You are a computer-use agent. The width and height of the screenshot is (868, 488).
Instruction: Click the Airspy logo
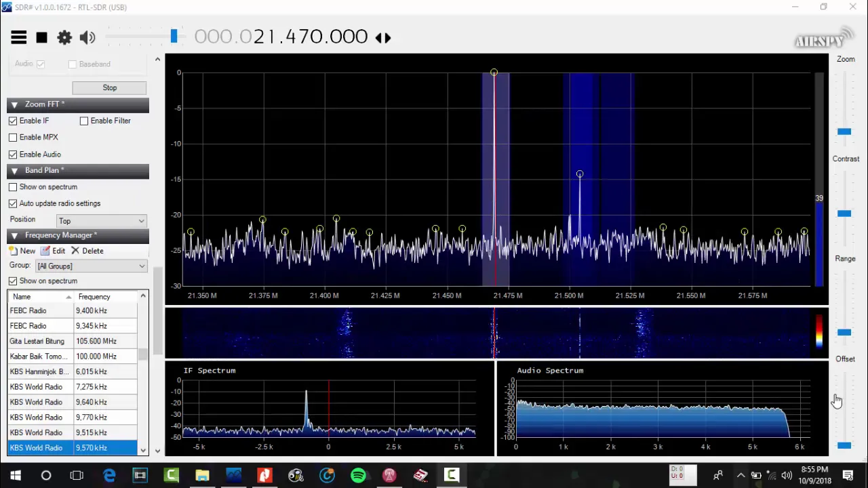(823, 39)
